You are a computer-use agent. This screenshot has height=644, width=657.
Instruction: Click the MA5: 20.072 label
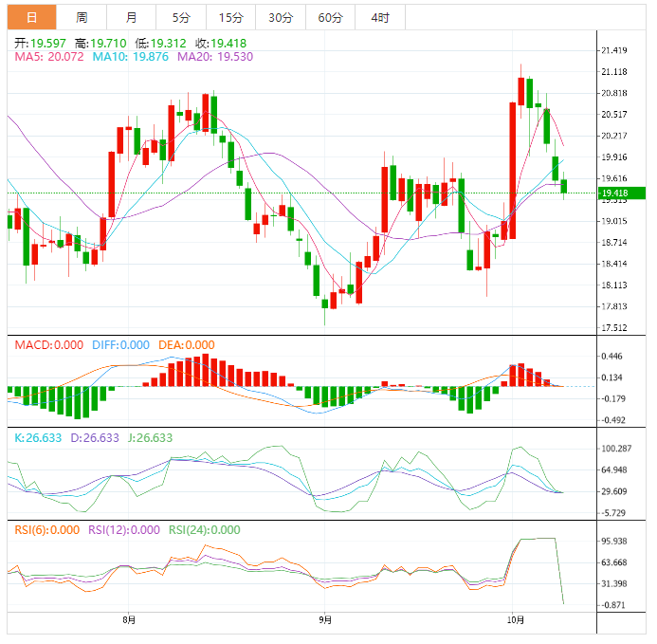(49, 57)
